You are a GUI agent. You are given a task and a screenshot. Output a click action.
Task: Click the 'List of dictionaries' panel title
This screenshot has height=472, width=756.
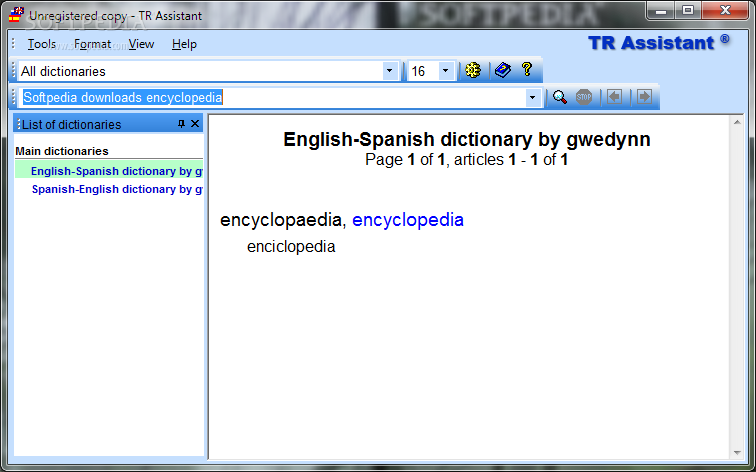[71, 124]
